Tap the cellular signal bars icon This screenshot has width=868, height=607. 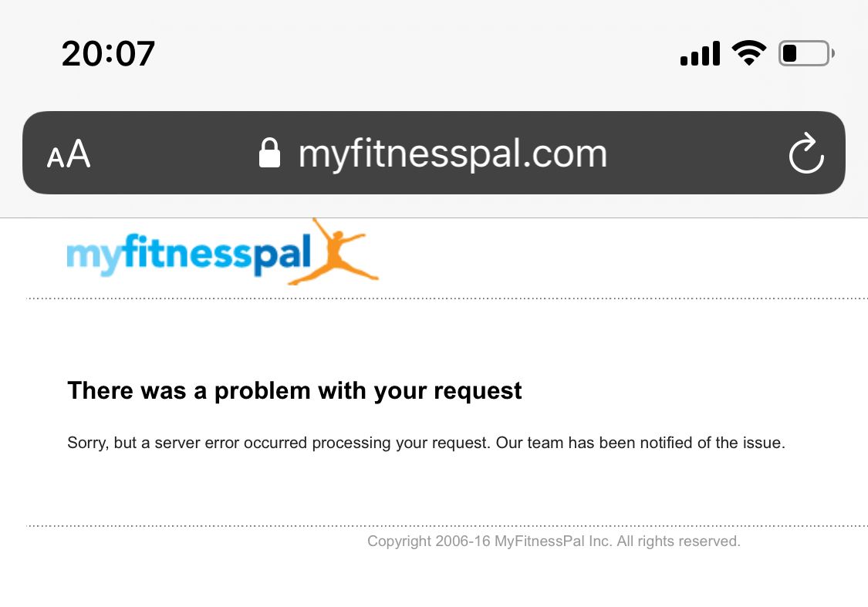(700, 54)
